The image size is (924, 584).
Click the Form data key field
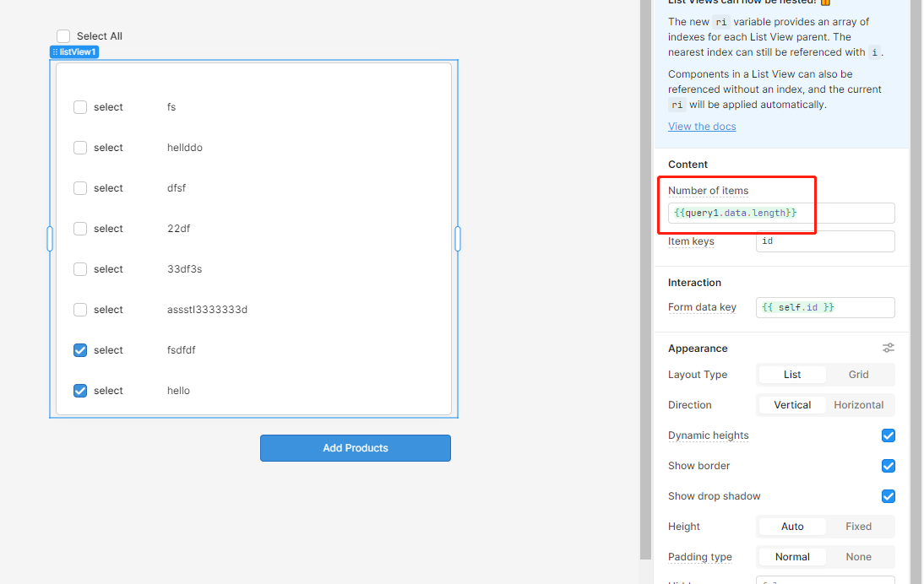tap(824, 307)
